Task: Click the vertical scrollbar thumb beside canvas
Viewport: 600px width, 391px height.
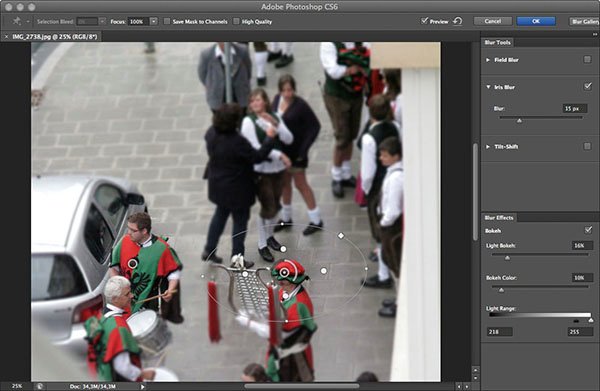Action: [x=475, y=191]
